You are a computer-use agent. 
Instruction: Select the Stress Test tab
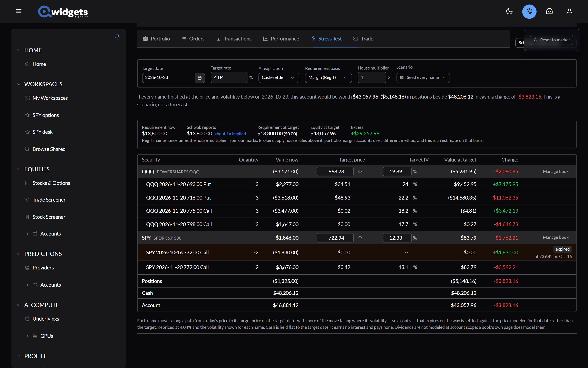click(x=326, y=39)
